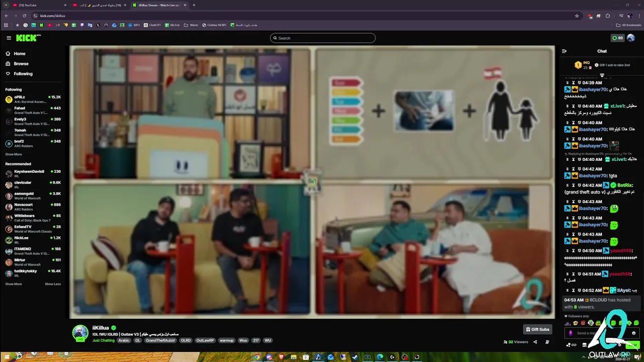Open the Kick hamburger sidebar menu

[x=9, y=38]
